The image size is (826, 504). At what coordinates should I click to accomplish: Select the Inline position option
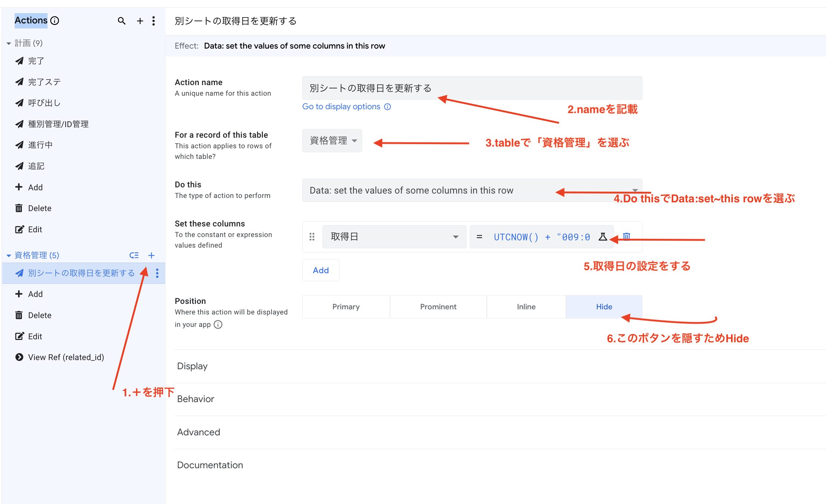point(526,307)
